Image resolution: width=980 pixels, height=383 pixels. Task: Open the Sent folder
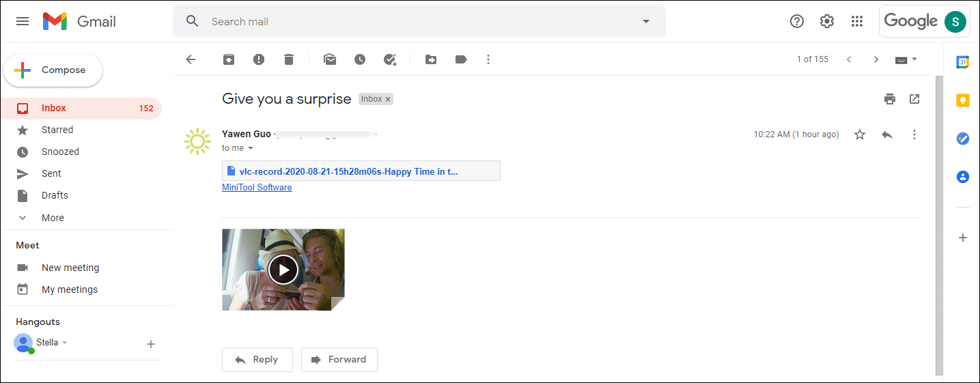[51, 173]
